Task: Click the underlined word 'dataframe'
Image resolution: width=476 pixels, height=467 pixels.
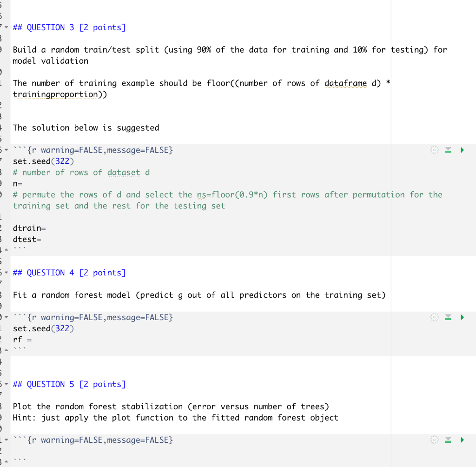Action: click(345, 83)
